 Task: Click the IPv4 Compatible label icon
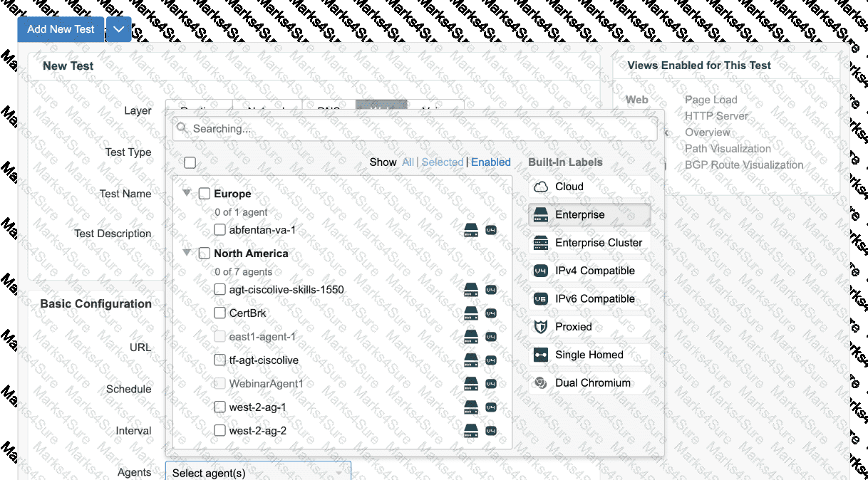pyautogui.click(x=541, y=271)
